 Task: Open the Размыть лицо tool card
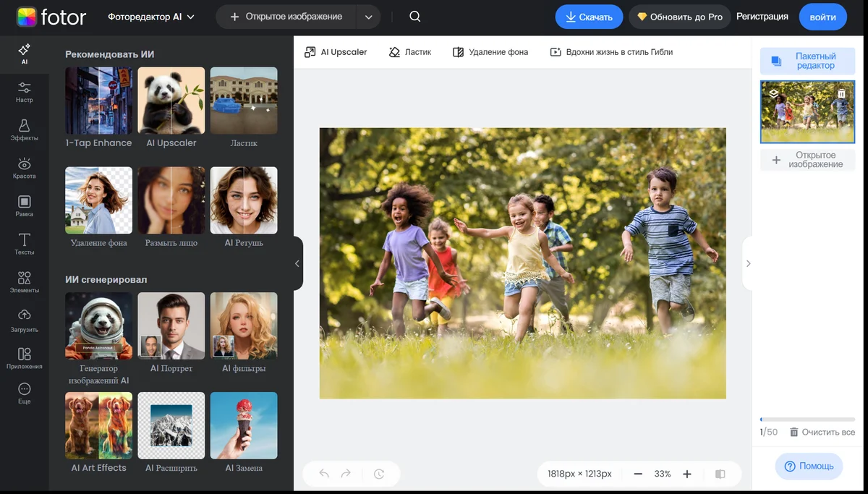(171, 208)
